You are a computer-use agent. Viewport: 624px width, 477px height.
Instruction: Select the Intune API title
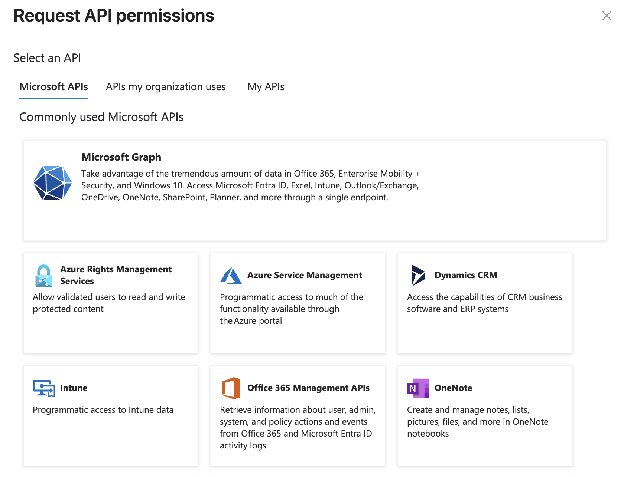74,388
